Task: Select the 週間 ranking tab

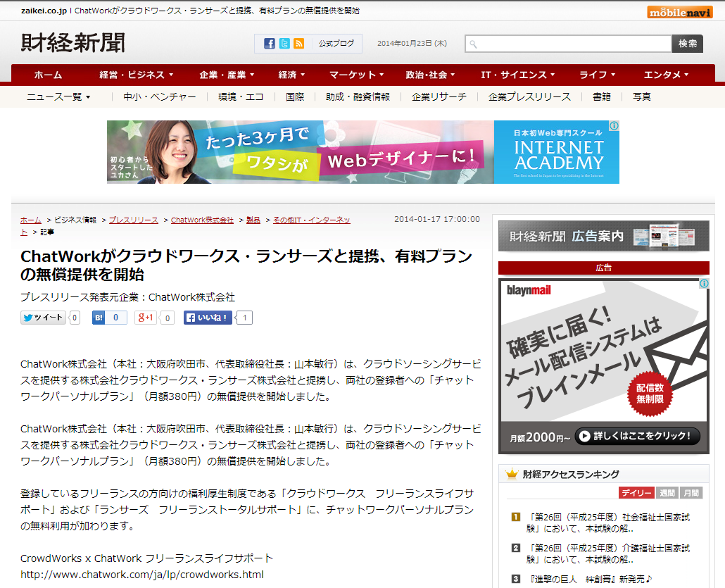Action: (x=667, y=493)
